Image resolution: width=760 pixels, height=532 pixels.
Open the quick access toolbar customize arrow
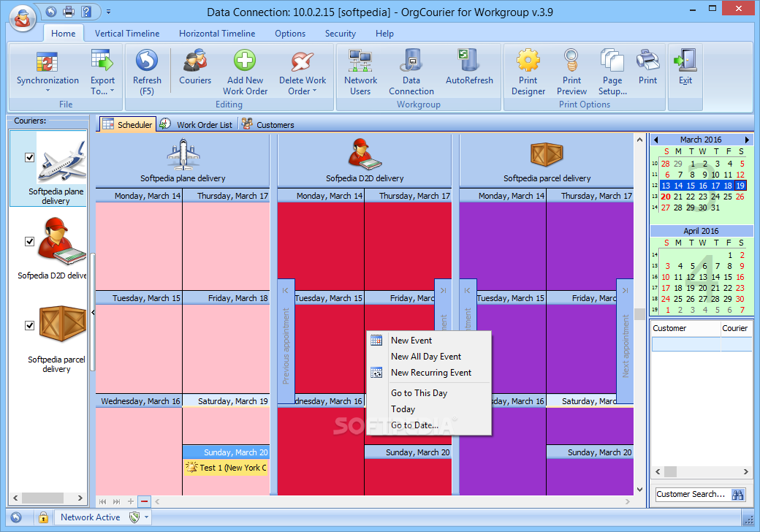click(108, 11)
